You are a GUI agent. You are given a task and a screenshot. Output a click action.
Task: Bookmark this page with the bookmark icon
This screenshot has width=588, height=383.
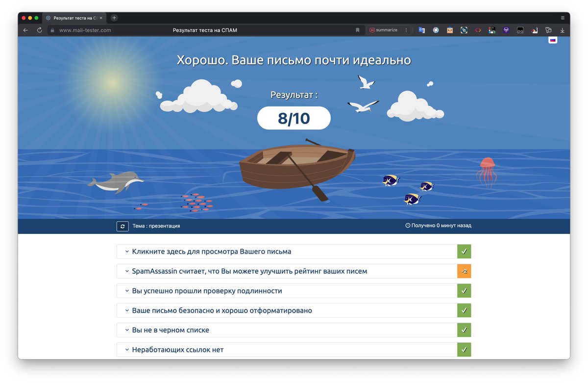[358, 30]
